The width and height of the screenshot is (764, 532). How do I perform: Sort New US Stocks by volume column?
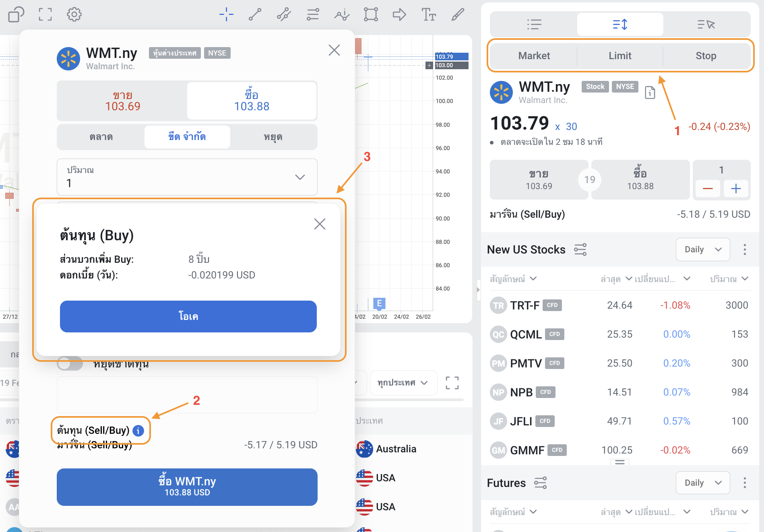point(729,279)
